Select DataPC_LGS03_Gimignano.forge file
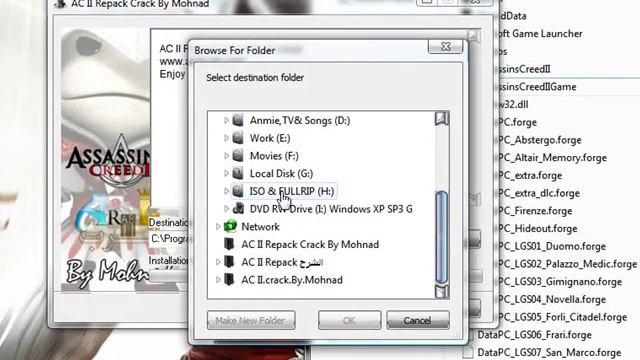Image resolution: width=640 pixels, height=360 pixels. [x=560, y=282]
